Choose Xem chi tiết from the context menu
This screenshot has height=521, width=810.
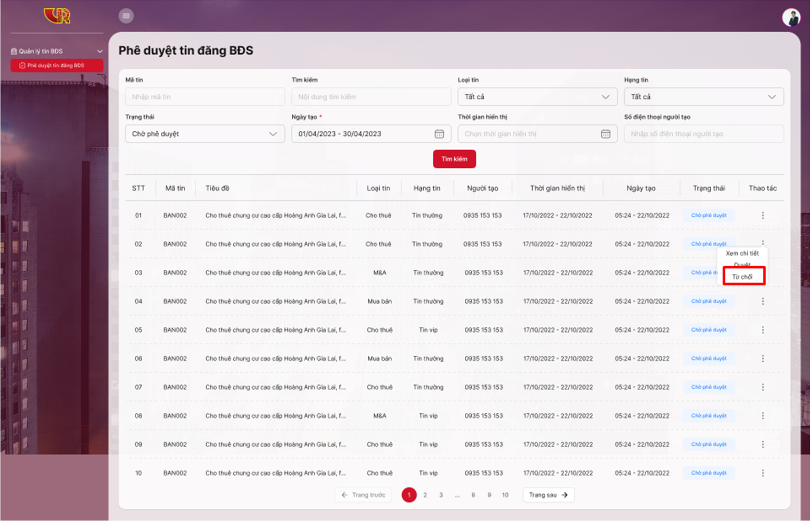742,253
